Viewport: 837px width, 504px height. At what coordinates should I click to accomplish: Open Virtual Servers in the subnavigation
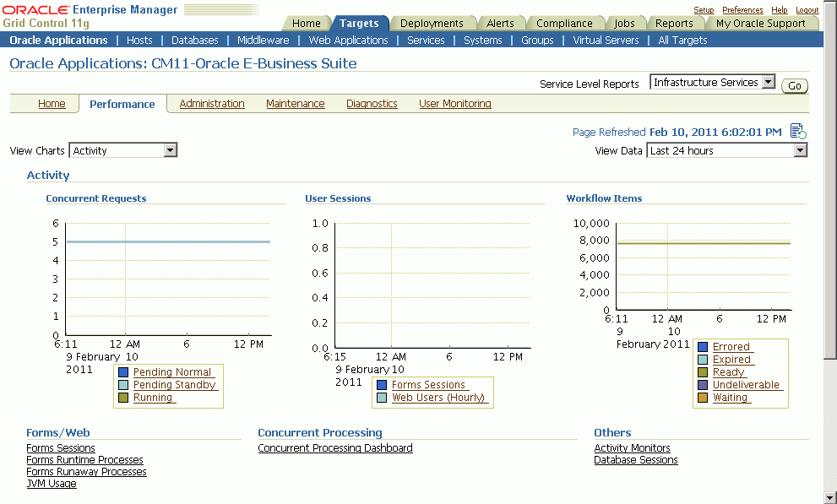point(606,40)
